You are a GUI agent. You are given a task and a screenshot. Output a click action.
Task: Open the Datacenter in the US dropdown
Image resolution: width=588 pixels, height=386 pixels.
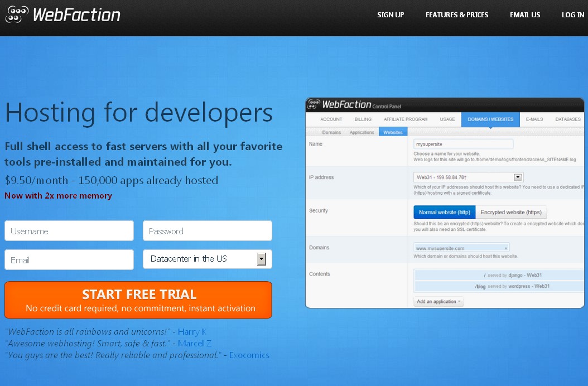click(208, 259)
